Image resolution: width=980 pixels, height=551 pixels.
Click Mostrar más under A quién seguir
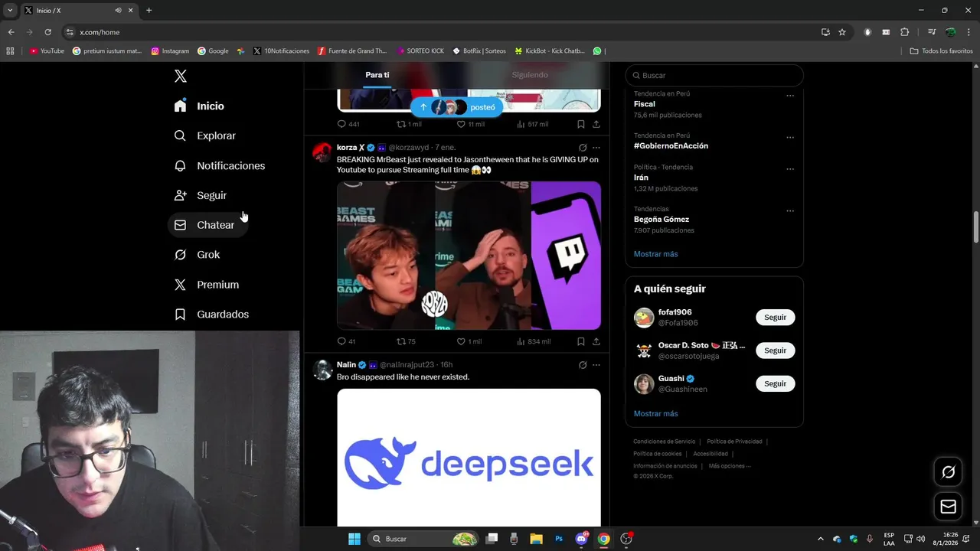[655, 414]
